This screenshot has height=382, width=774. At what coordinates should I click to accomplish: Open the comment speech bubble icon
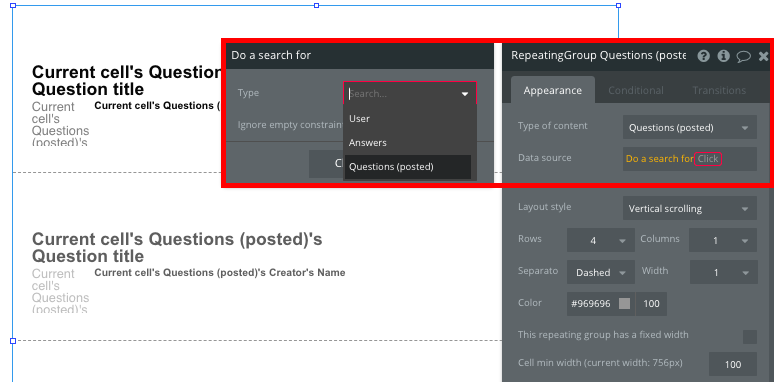(743, 56)
